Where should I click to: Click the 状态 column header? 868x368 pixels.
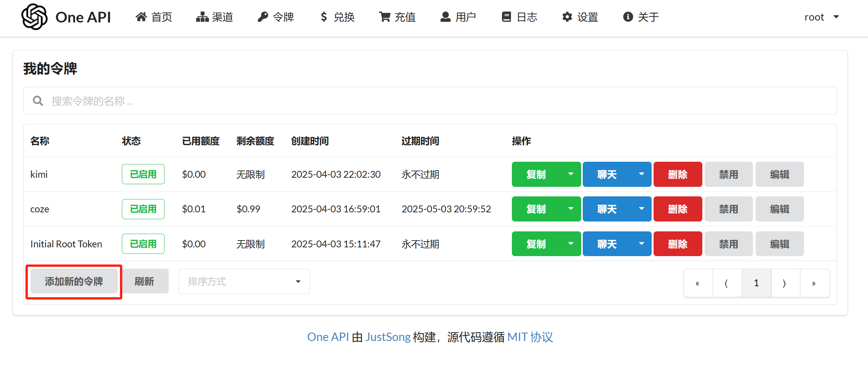coord(131,141)
